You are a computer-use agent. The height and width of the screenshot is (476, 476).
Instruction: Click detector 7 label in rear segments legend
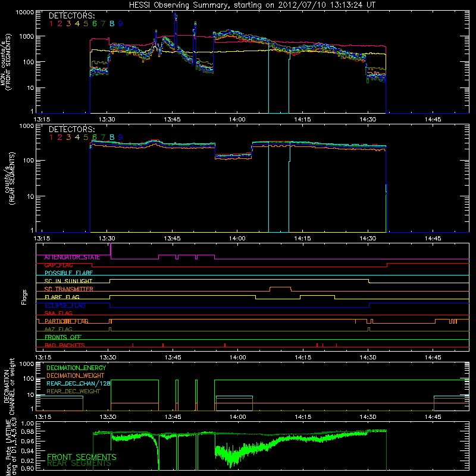[103, 137]
